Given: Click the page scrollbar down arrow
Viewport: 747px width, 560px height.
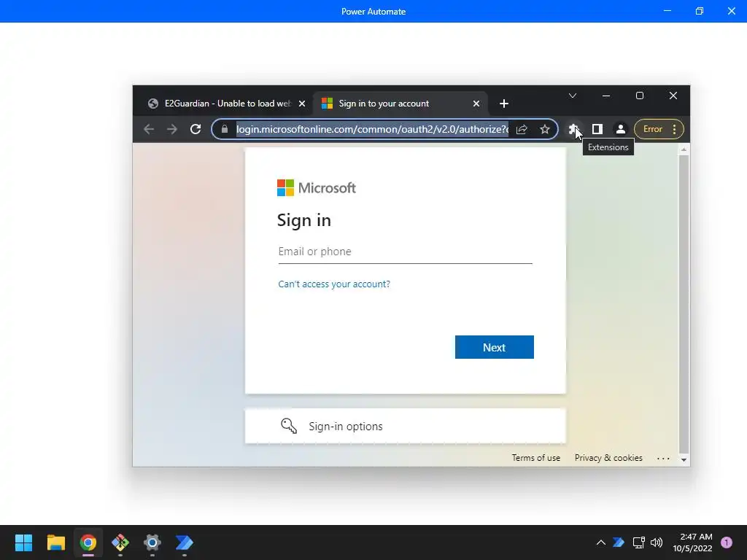Looking at the screenshot, I should coord(684,459).
